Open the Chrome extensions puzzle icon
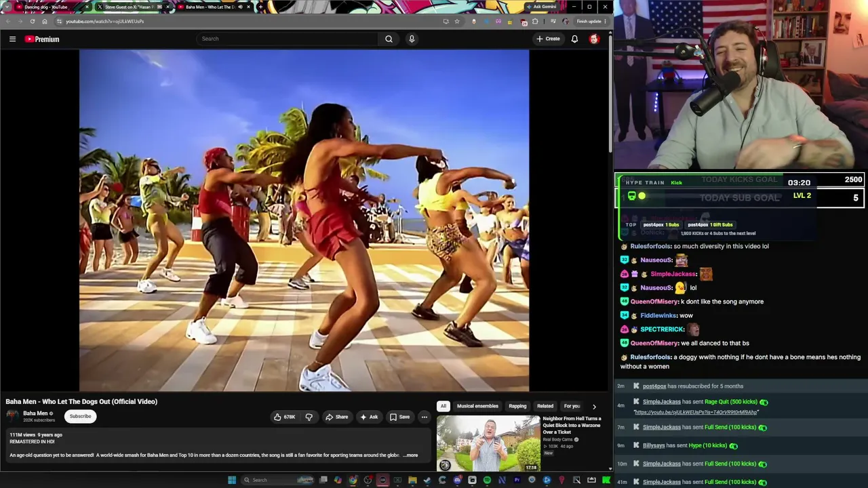This screenshot has height=488, width=868. point(535,21)
